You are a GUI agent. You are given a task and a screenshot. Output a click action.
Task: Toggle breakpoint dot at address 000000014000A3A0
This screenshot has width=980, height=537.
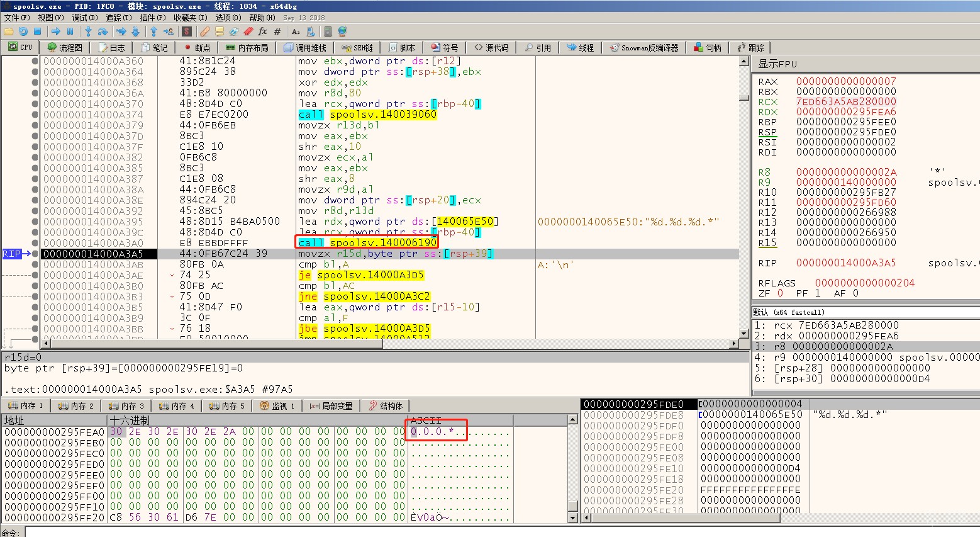click(x=35, y=243)
